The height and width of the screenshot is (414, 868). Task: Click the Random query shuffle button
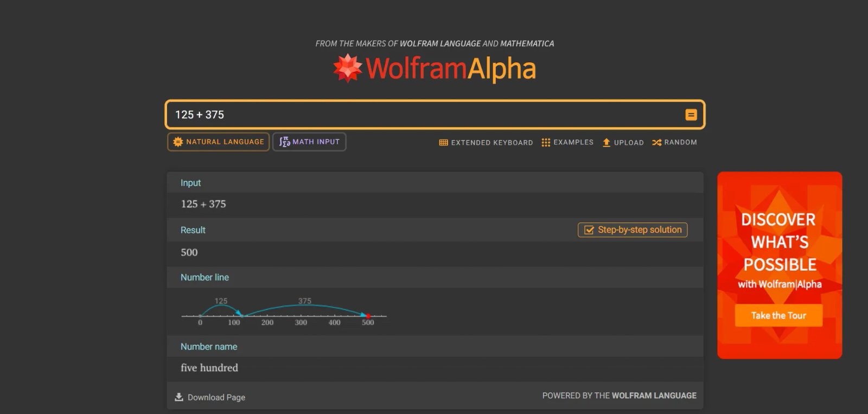click(674, 142)
